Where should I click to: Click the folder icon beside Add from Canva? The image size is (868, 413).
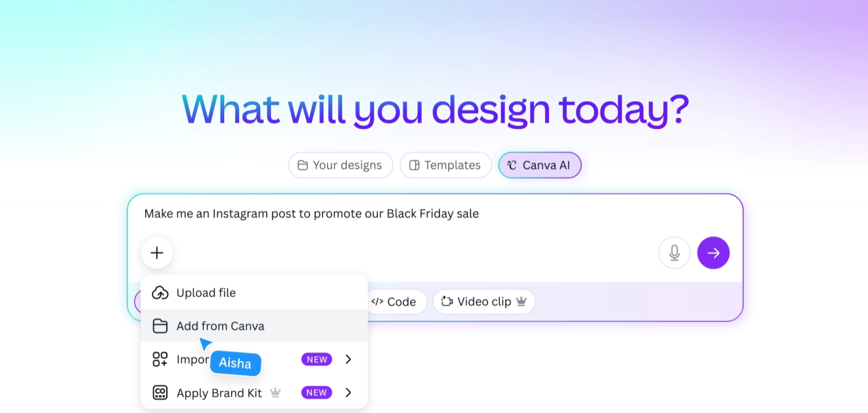point(161,326)
